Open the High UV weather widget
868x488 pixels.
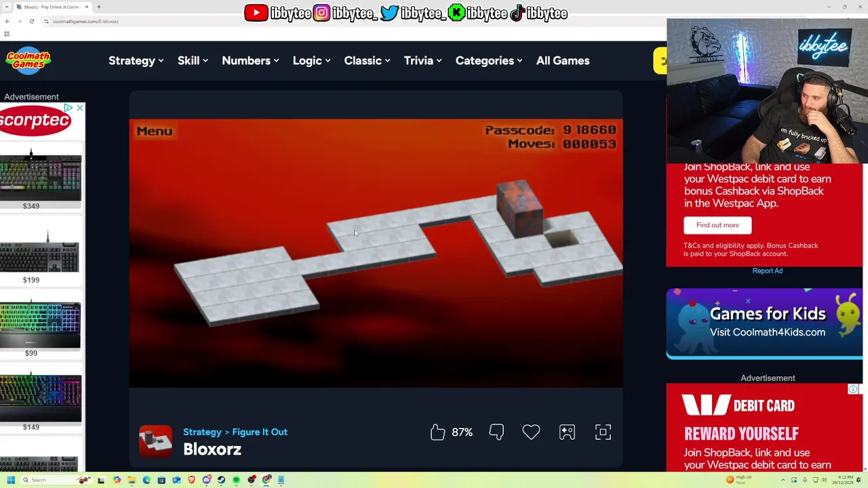point(739,480)
